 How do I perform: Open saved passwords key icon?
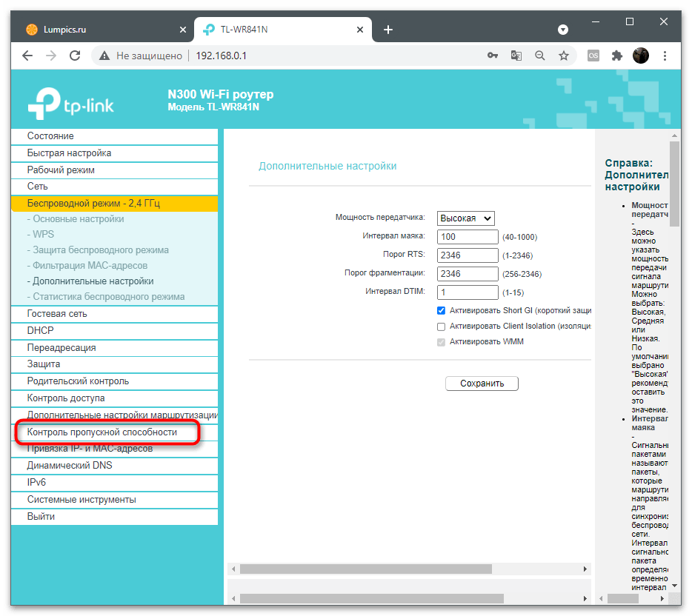pos(493,56)
